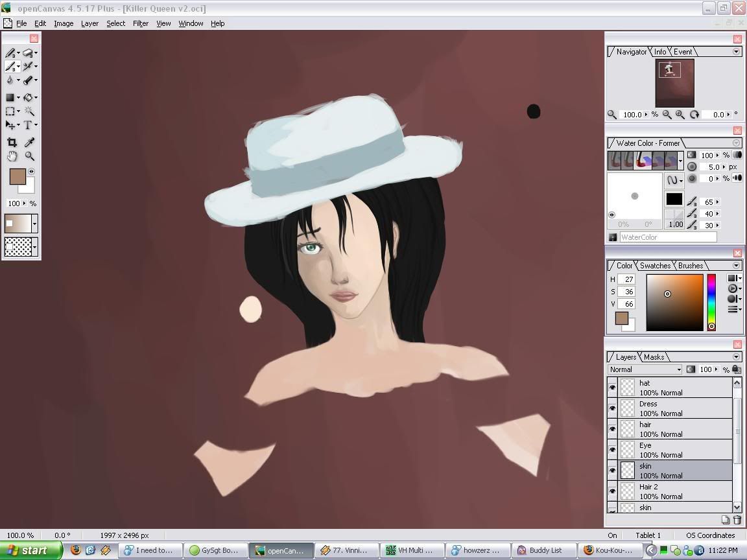Select the Hand tool
Screen dimensions: 747x560
[x=12, y=156]
